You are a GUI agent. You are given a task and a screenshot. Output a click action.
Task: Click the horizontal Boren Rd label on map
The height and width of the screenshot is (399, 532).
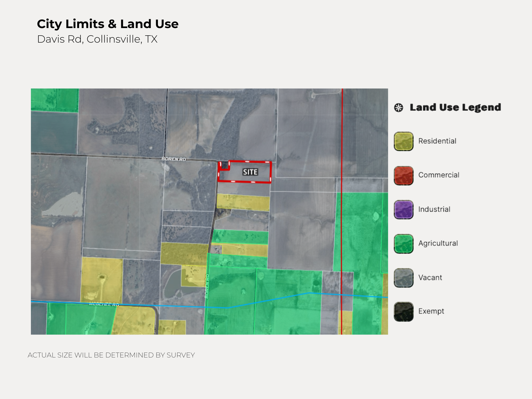(174, 159)
